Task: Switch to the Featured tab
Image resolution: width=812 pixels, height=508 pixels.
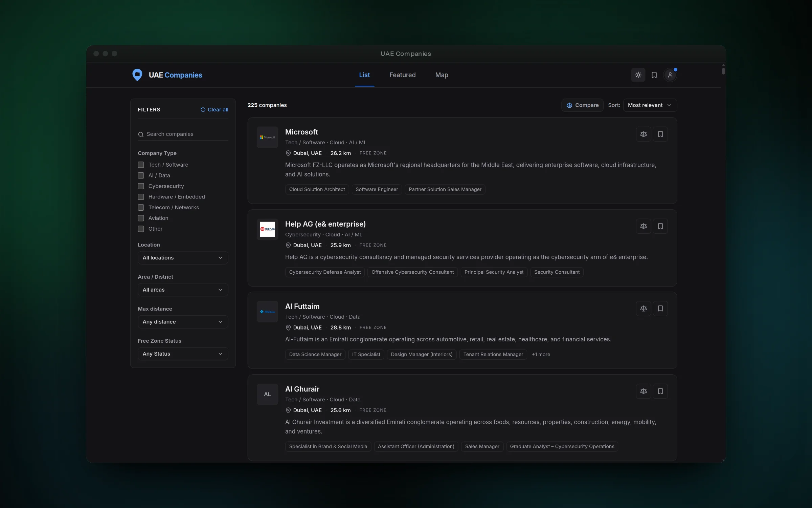Action: 402,75
